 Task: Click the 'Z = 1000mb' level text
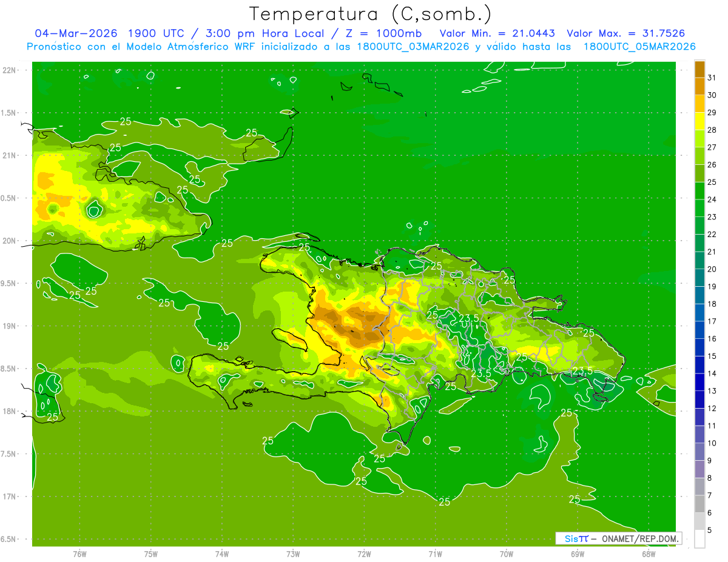pos(383,33)
